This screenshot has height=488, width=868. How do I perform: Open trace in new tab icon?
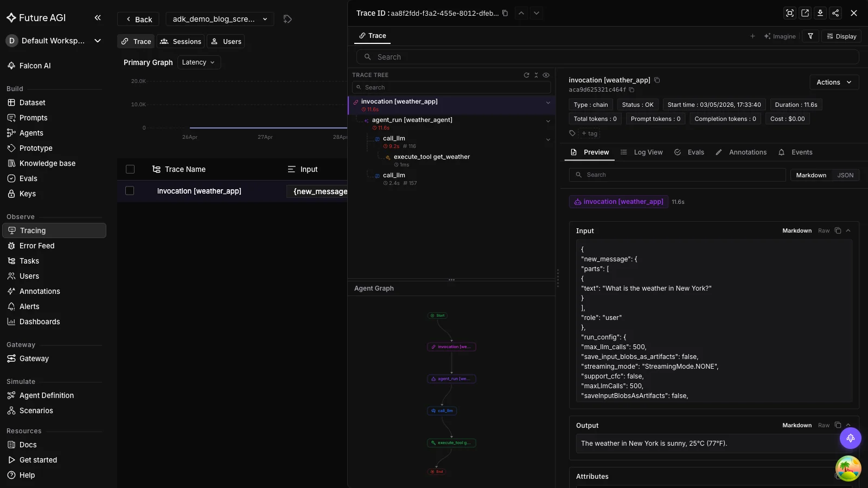click(805, 13)
